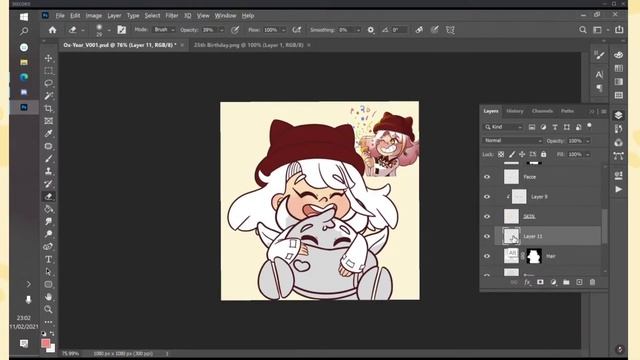Click the background color swatch
This screenshot has height=360, width=640.
pyautogui.click(x=52, y=349)
